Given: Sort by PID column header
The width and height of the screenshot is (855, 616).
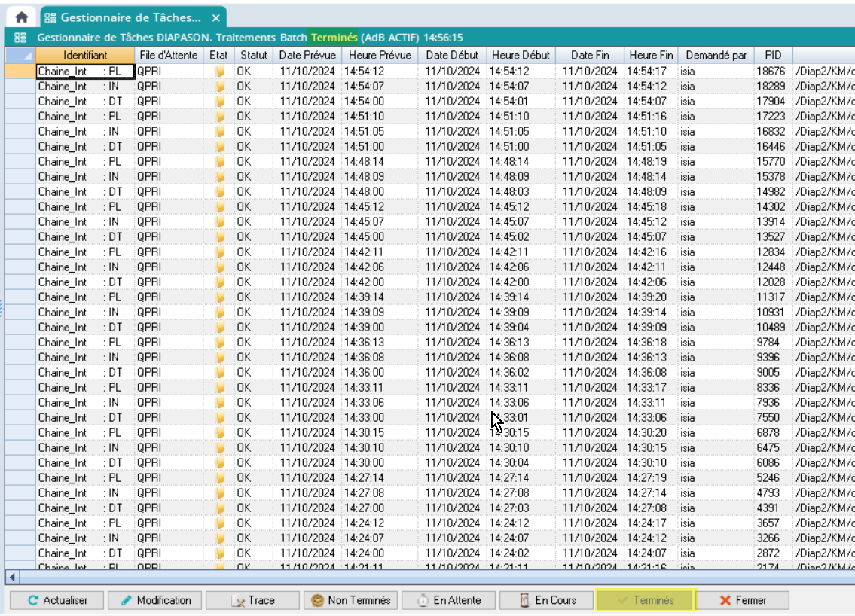Looking at the screenshot, I should pos(773,55).
